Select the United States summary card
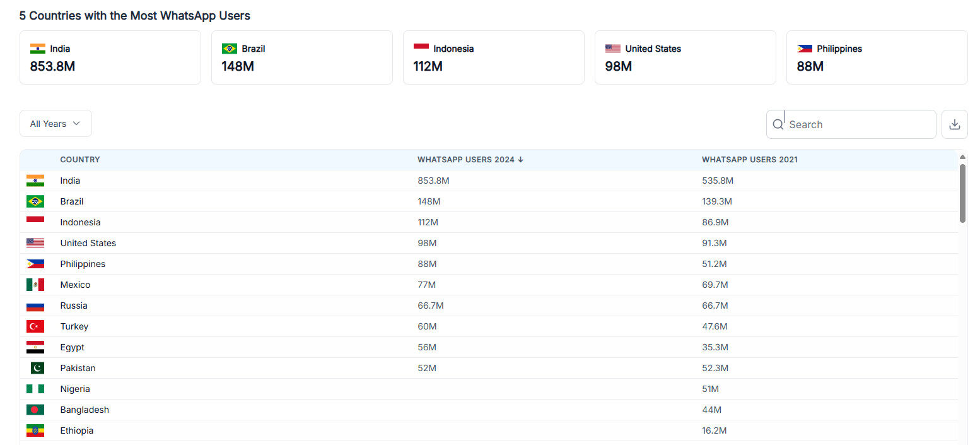This screenshot has width=980, height=445. pyautogui.click(x=685, y=57)
